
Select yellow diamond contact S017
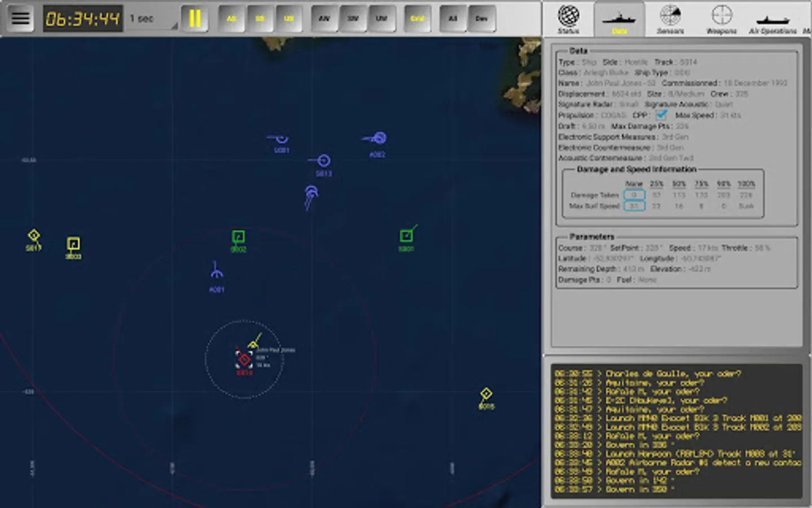tap(34, 235)
